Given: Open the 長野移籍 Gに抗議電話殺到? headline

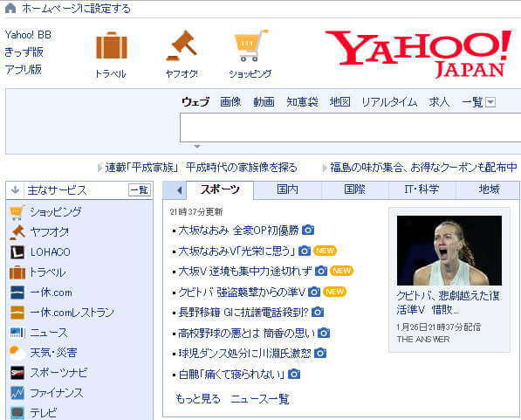Looking at the screenshot, I should pos(243,313).
